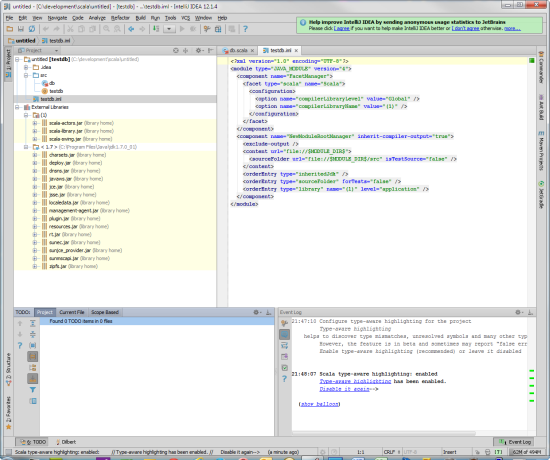550x460 pixels.
Task: Open the Dilbert tool window button
Action: tap(66, 442)
